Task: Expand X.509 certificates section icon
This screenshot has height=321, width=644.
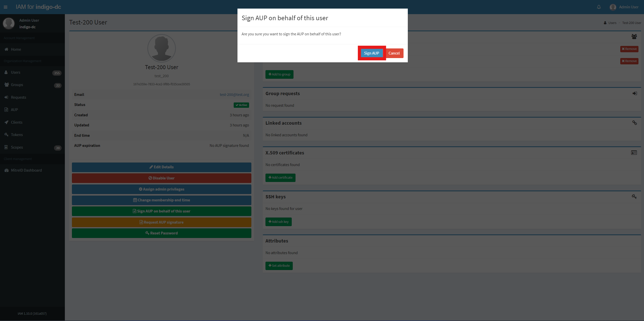Action: (634, 153)
